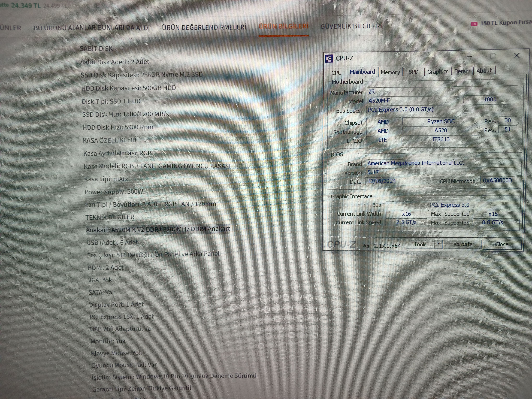Open the GÜVENLİK BİLGİLERİ page tab
The image size is (532, 399).
coord(351,26)
